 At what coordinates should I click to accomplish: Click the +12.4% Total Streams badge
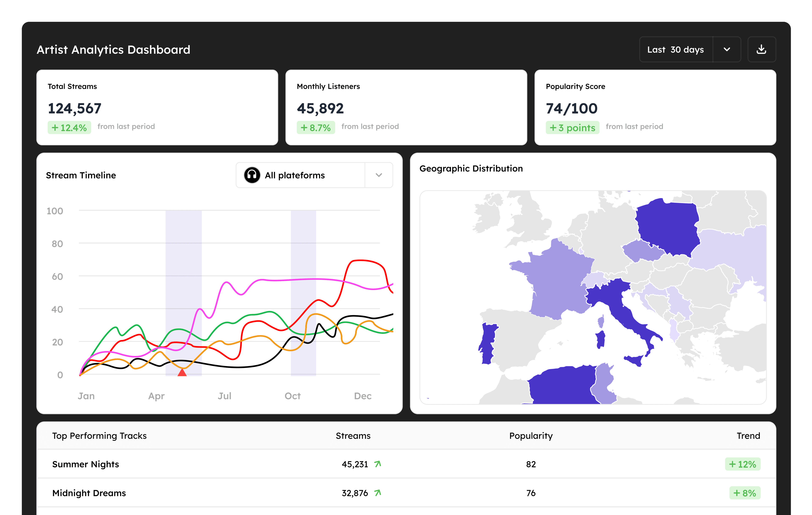70,128
